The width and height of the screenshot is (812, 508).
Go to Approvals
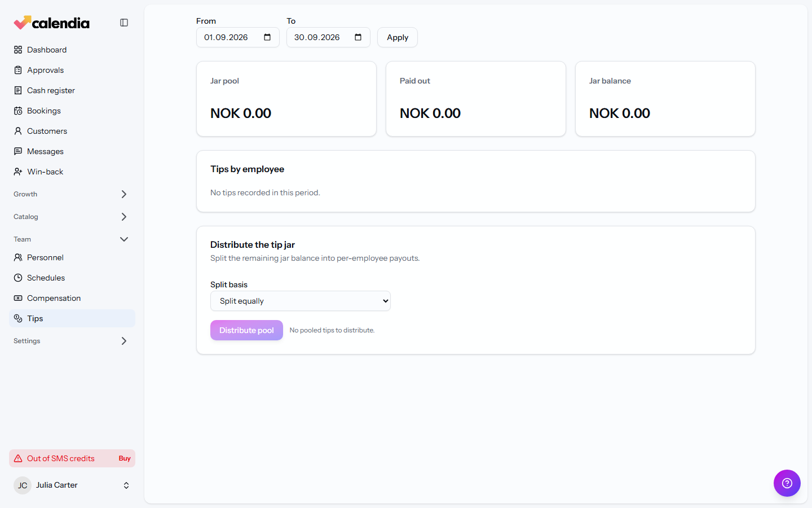(72, 70)
